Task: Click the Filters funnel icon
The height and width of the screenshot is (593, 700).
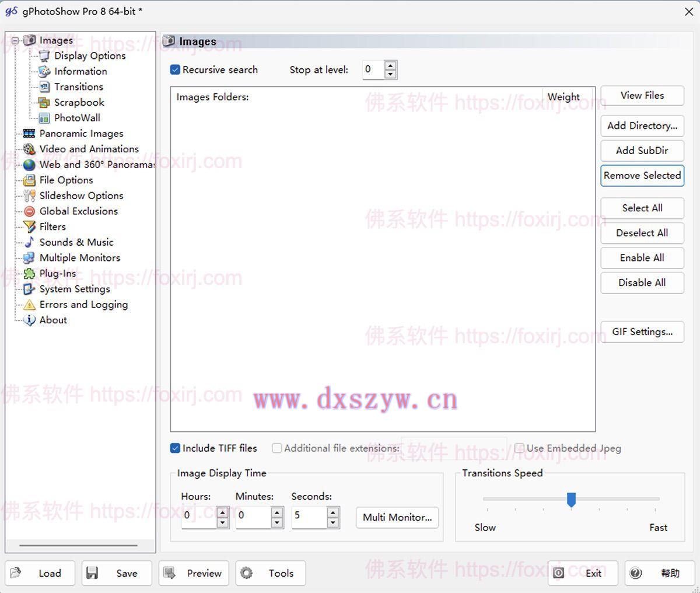Action: pos(29,227)
